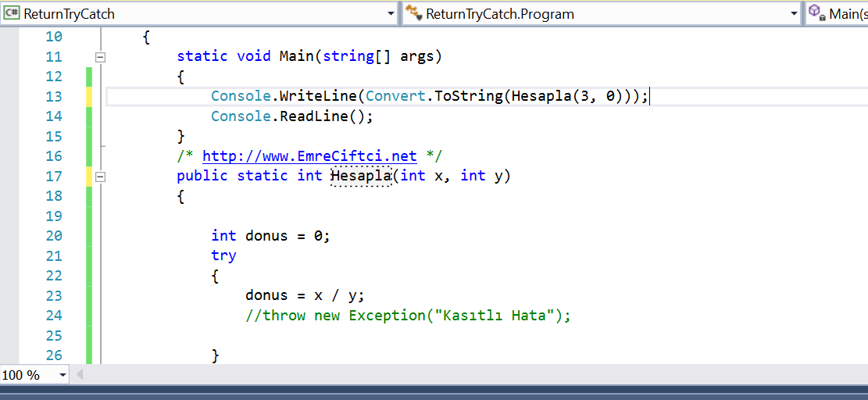Open the Main member dropdown
Screen dimensions: 868x400
837,14
